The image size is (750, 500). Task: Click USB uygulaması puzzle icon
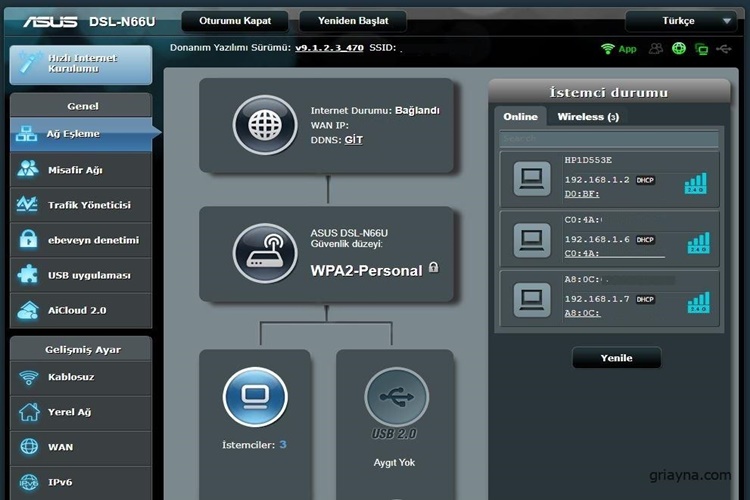27,275
